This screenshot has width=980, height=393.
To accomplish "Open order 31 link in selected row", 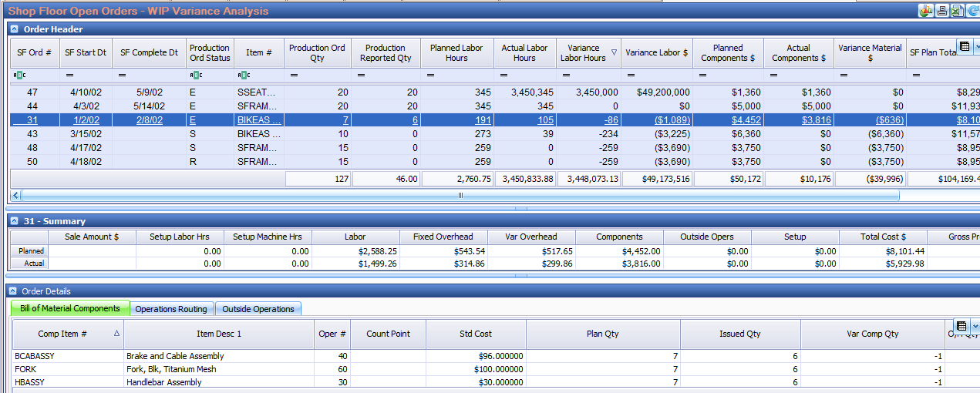I will (x=32, y=120).
